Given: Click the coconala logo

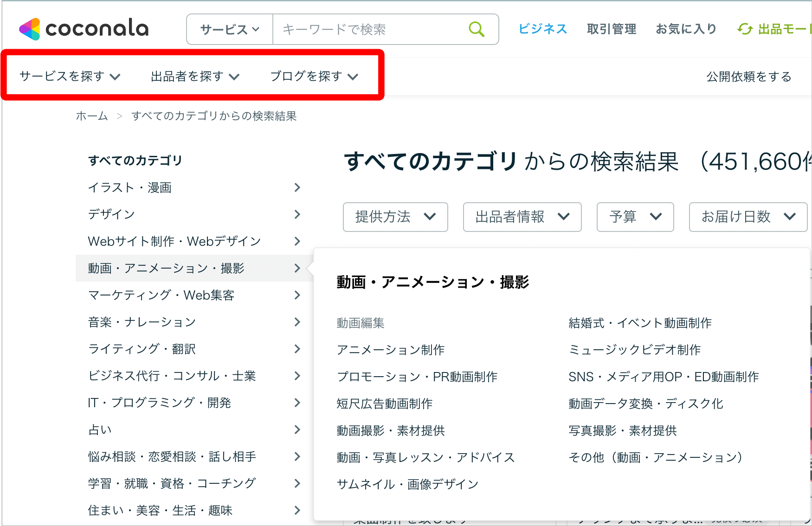Looking at the screenshot, I should 84,29.
